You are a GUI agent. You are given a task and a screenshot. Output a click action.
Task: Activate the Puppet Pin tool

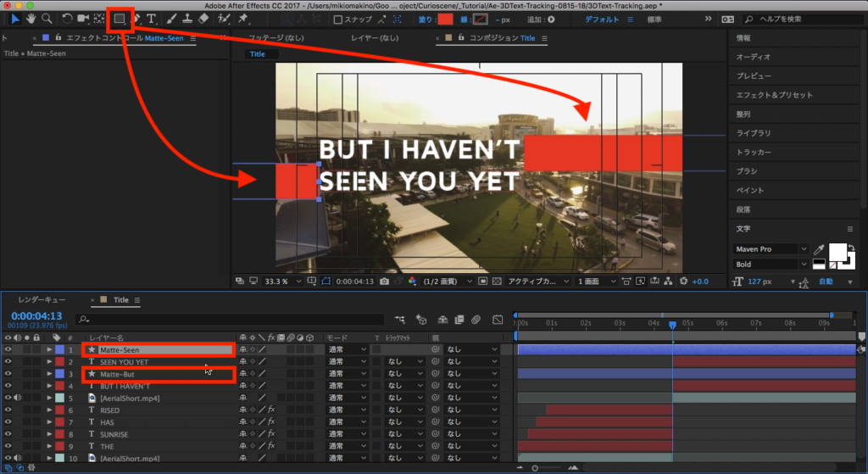pyautogui.click(x=243, y=19)
